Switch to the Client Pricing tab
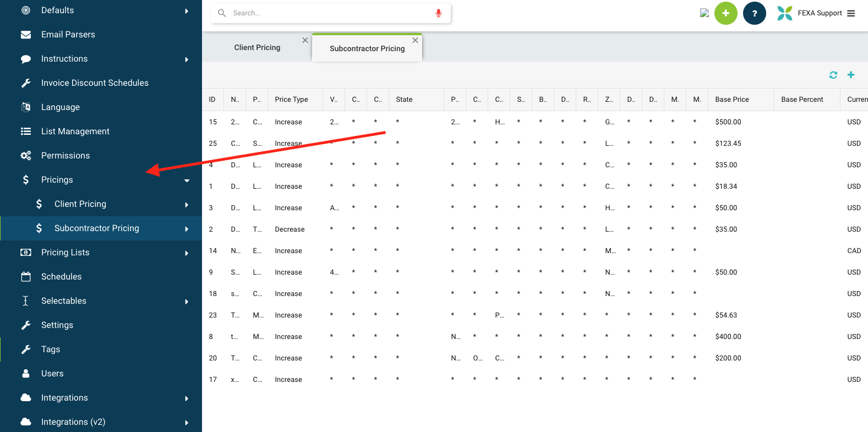Screen dimensions: 868x432 pos(257,48)
